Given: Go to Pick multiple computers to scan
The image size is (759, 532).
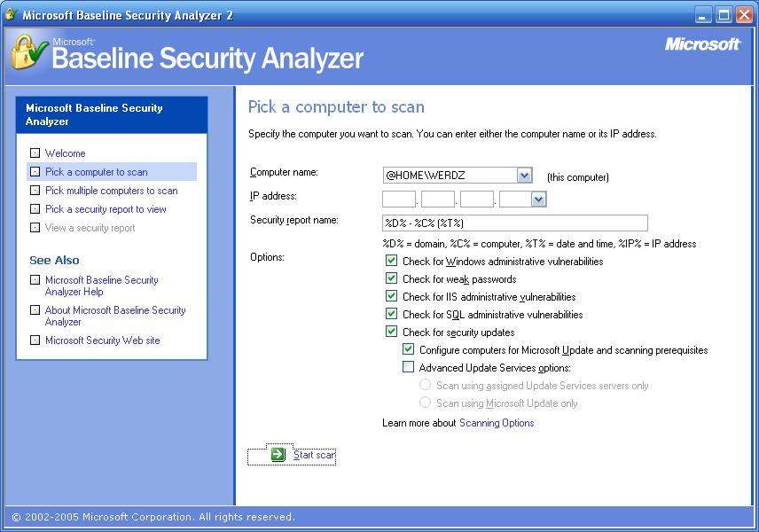Looking at the screenshot, I should 112,191.
